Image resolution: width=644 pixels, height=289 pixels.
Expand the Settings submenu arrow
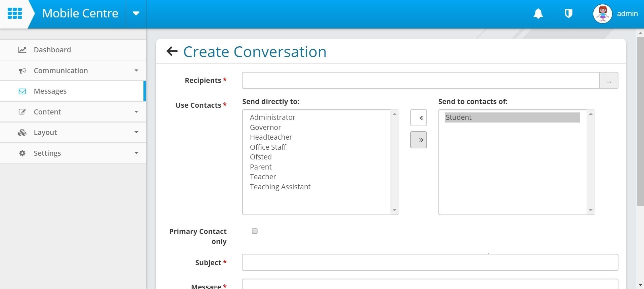pos(136,153)
